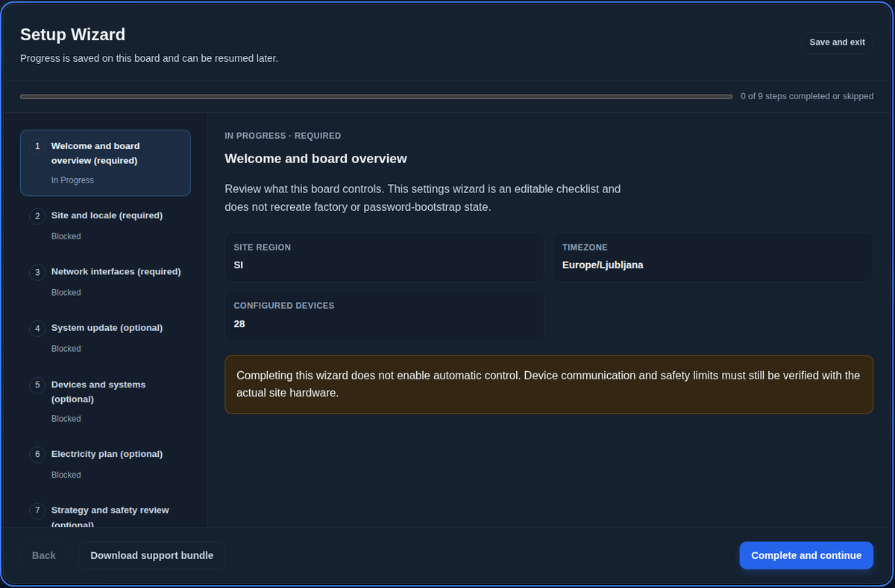The height and width of the screenshot is (588, 895).
Task: Click the 'In Progress' status under step 1
Action: 72,180
